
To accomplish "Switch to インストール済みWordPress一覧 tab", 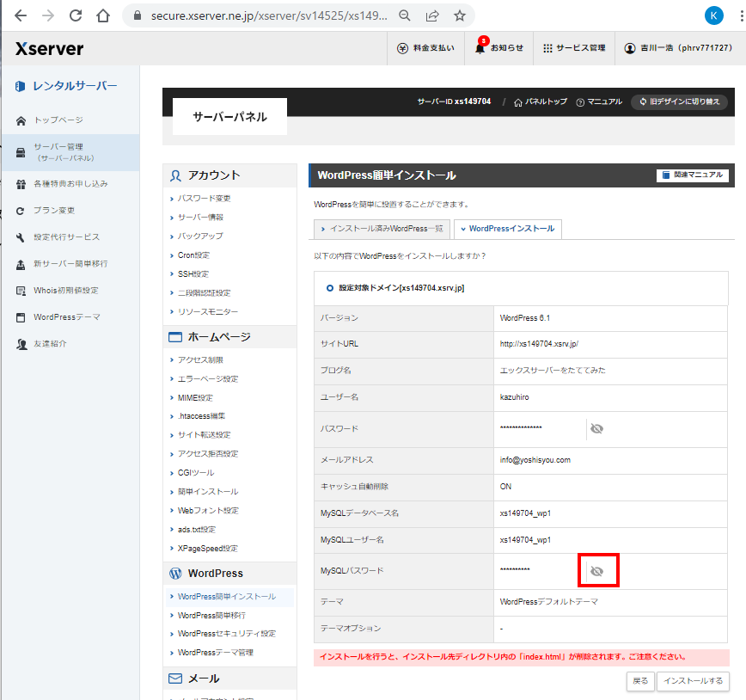I will tap(382, 229).
